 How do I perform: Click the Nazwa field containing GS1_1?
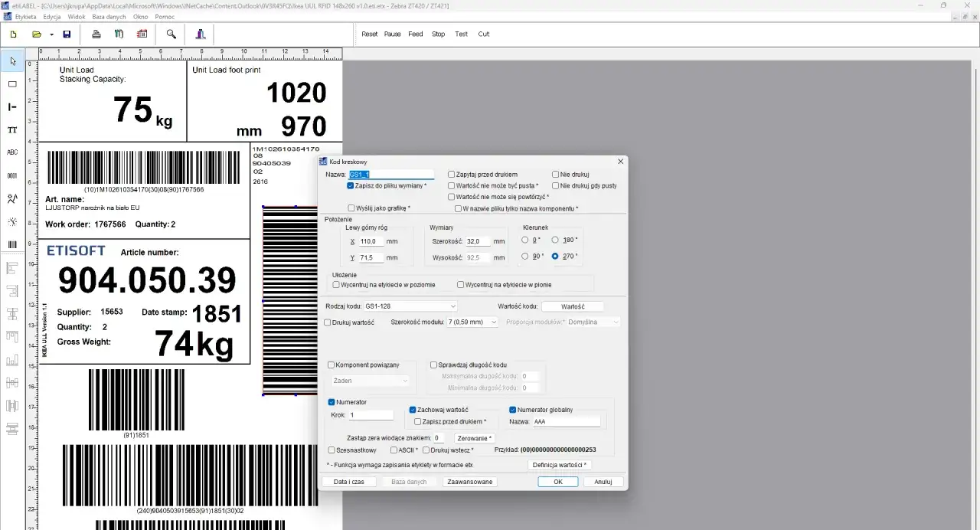[391, 175]
